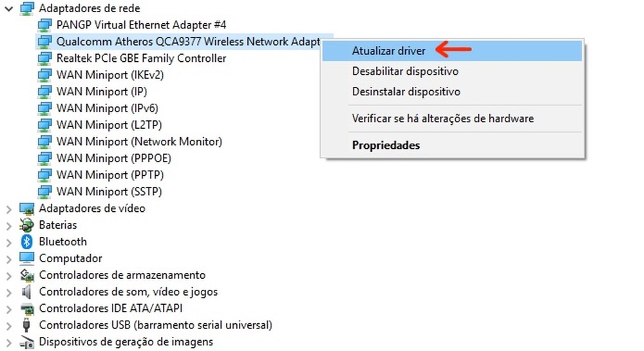
Task: Expand the Bluetooth category
Action: pos(8,242)
